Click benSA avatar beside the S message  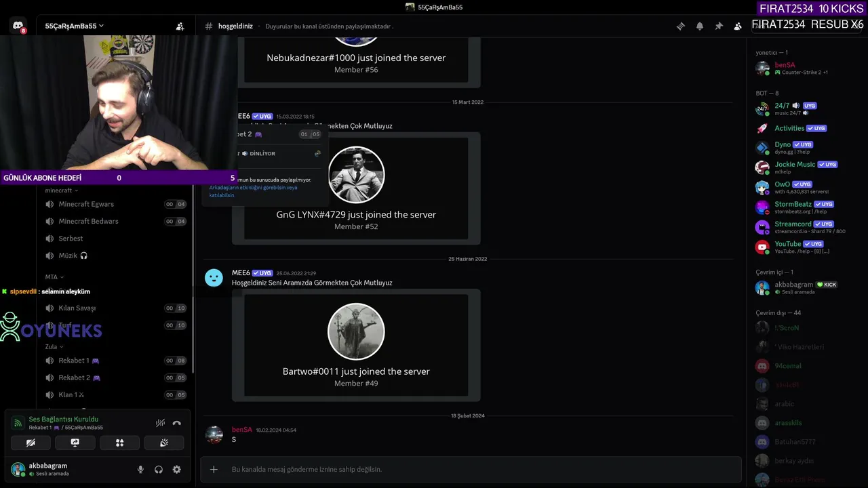click(x=214, y=434)
